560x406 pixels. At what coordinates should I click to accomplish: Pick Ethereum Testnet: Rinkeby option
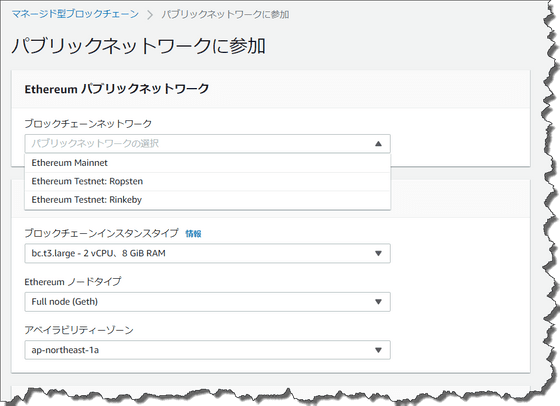208,200
